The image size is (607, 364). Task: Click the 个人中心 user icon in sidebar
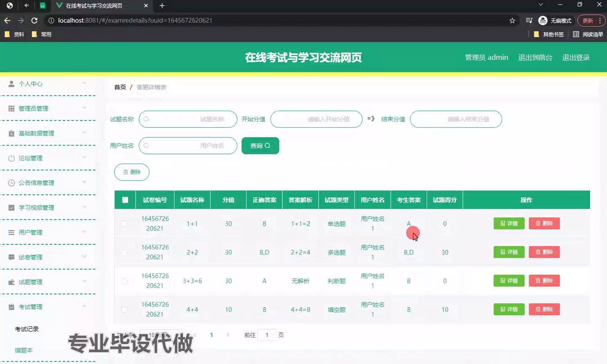pos(11,84)
